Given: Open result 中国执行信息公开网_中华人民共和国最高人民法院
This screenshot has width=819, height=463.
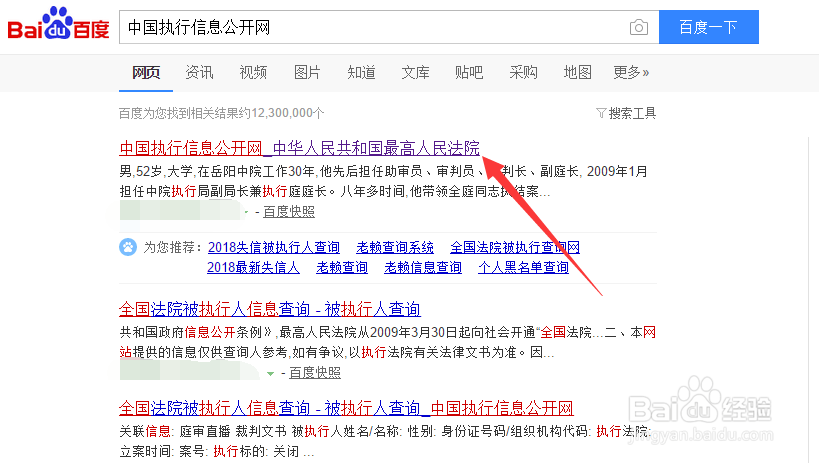Looking at the screenshot, I should pyautogui.click(x=299, y=148).
